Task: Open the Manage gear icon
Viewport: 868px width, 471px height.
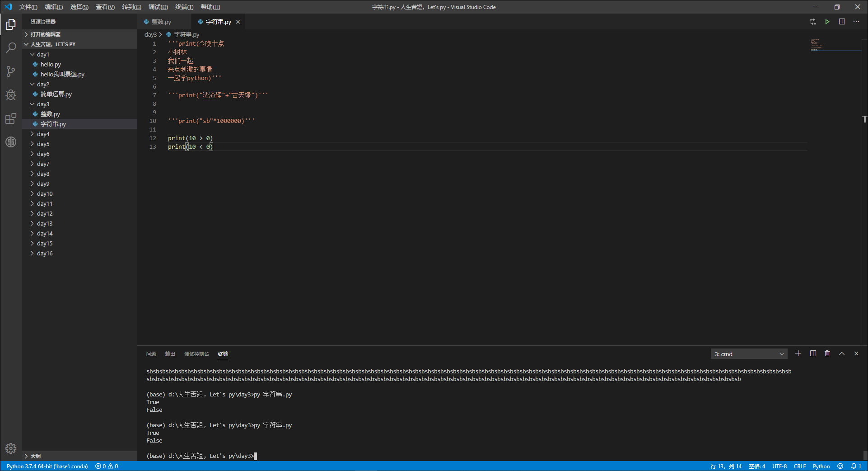Action: click(11, 448)
